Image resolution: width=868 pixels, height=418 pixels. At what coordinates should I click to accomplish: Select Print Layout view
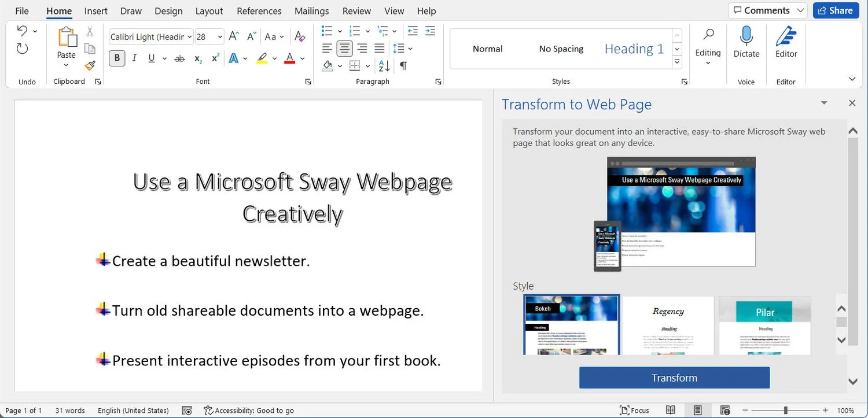coord(698,410)
